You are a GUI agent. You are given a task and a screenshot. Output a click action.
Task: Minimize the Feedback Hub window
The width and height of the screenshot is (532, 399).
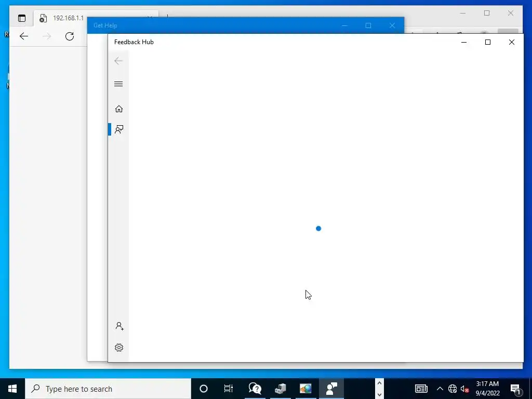point(464,42)
